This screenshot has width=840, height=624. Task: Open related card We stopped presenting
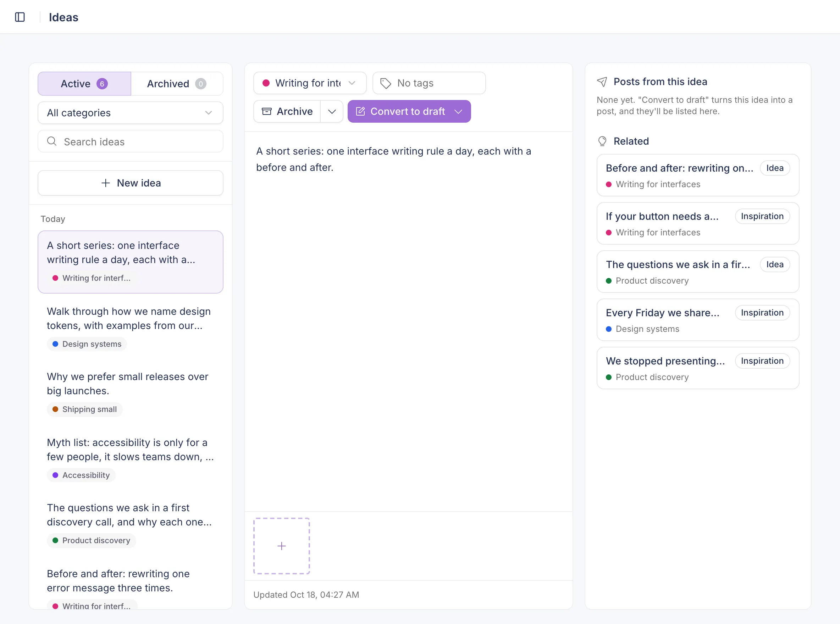point(697,368)
